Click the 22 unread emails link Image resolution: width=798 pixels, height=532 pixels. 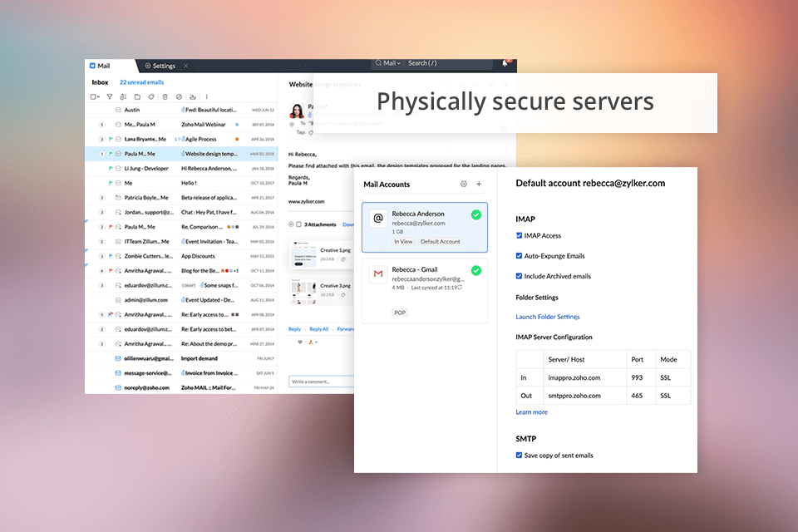tap(142, 82)
